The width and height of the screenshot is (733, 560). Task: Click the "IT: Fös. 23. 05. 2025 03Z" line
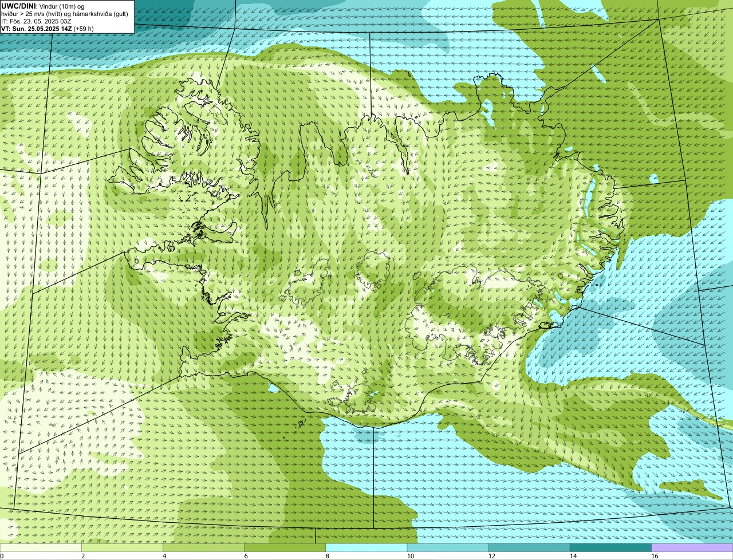(x=36, y=21)
